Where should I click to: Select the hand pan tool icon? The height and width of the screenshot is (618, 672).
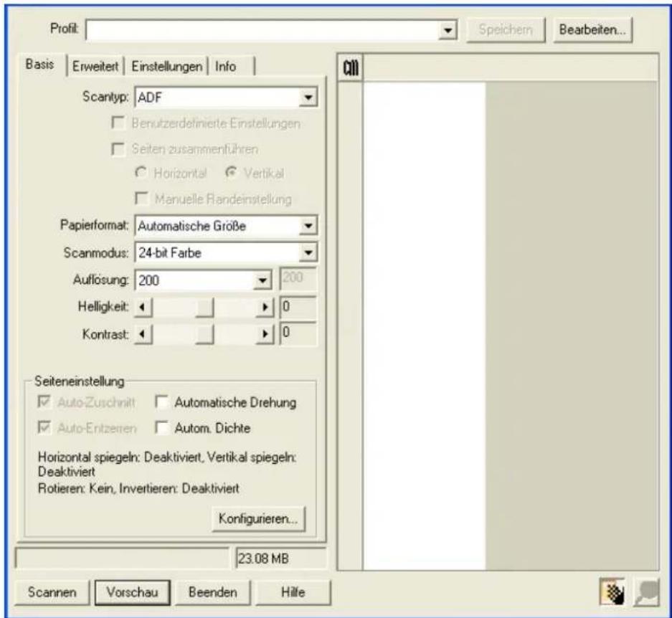click(612, 592)
